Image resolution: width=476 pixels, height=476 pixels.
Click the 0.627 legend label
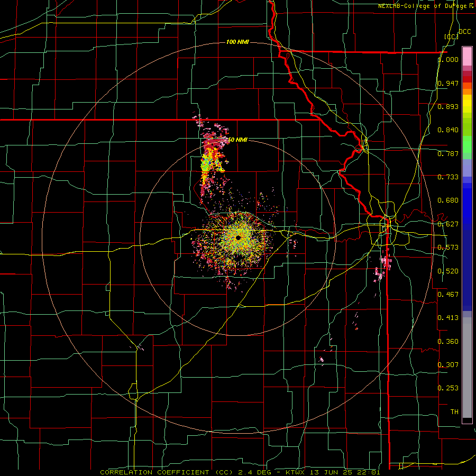[x=448, y=224]
